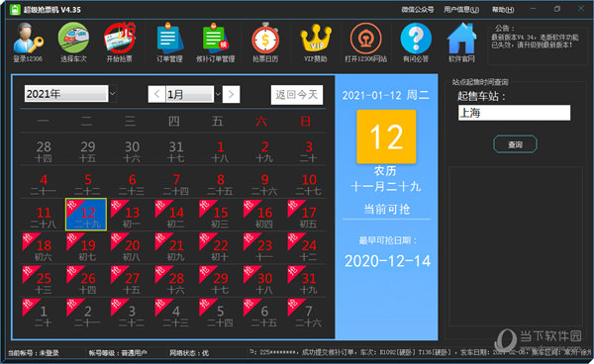Select January 20 初八

click(x=131, y=248)
